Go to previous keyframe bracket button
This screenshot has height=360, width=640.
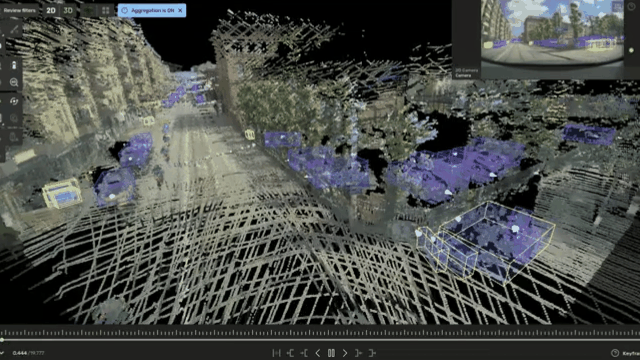pos(304,353)
